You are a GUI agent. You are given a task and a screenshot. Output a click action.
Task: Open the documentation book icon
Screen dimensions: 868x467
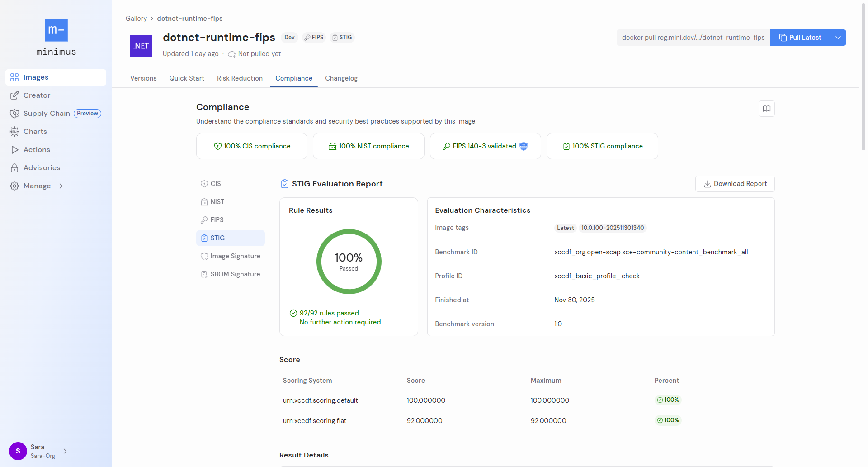click(x=766, y=109)
